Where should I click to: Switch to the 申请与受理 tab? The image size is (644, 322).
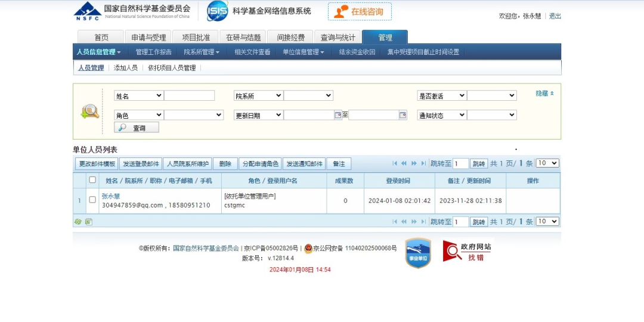point(148,38)
